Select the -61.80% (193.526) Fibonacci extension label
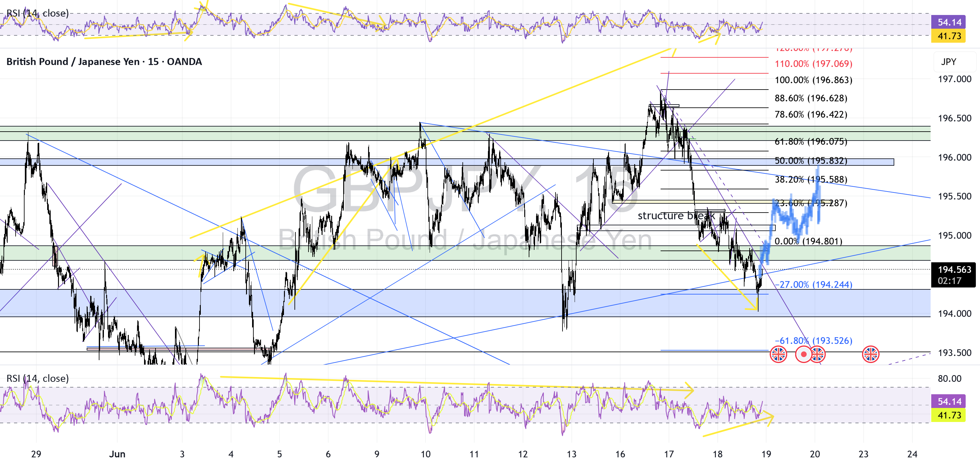Viewport: 980px width, 465px height. (x=813, y=341)
